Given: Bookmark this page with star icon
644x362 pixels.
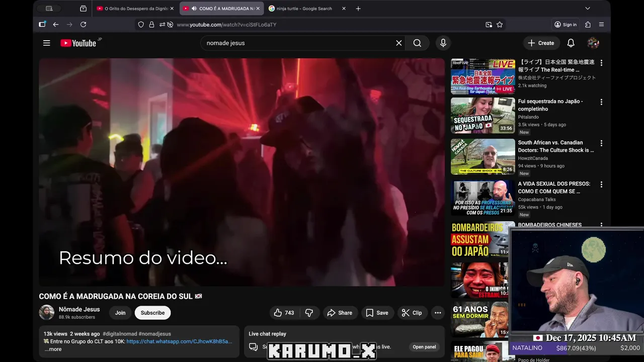Looking at the screenshot, I should click(x=500, y=25).
